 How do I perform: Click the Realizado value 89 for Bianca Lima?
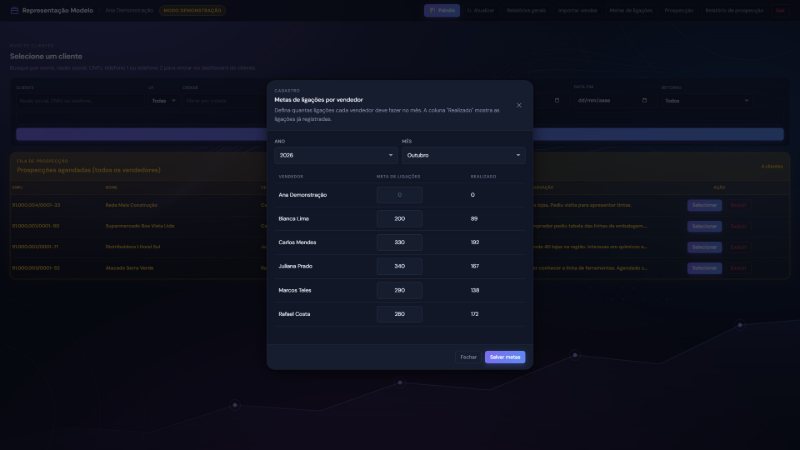(x=474, y=219)
